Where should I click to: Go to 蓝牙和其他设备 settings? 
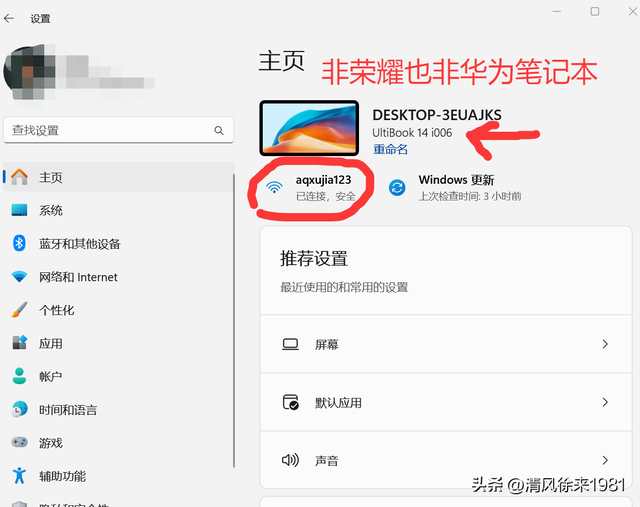(118, 244)
